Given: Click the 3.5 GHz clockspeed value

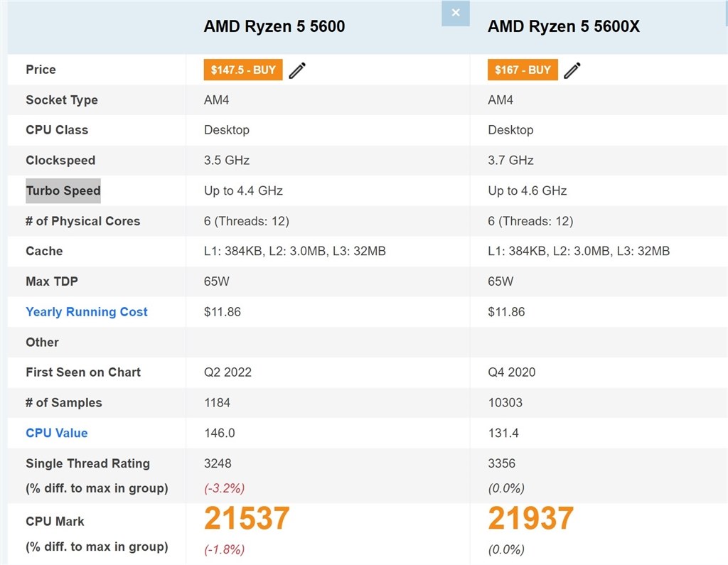Looking at the screenshot, I should 227,161.
